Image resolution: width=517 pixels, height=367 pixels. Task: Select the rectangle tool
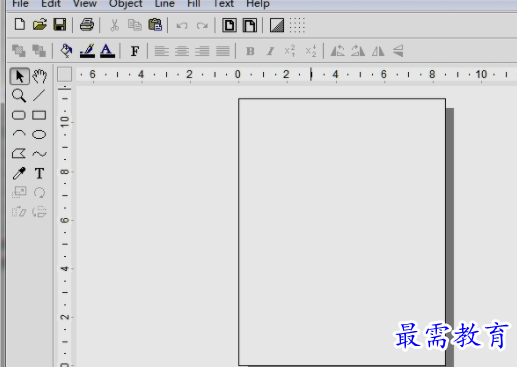click(x=39, y=115)
